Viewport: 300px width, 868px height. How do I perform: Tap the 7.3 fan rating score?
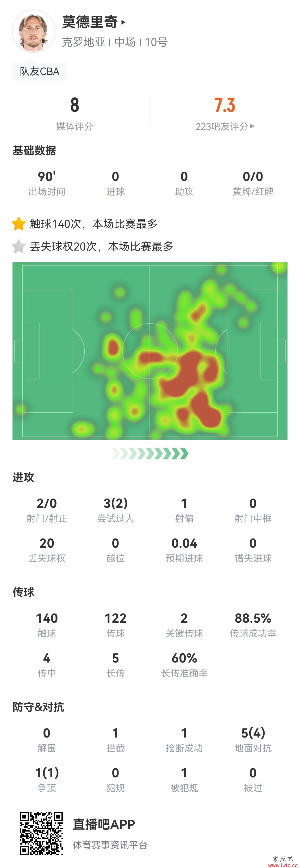pyautogui.click(x=225, y=105)
